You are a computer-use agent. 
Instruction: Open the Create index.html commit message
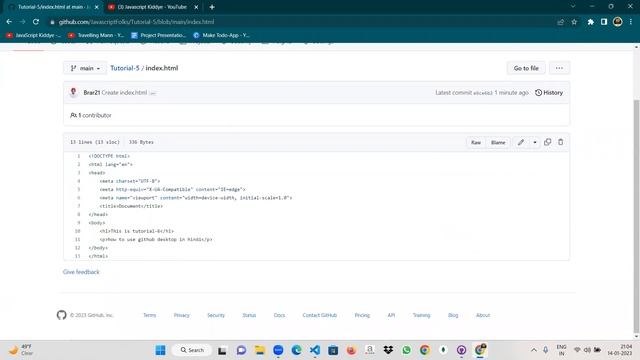click(124, 93)
